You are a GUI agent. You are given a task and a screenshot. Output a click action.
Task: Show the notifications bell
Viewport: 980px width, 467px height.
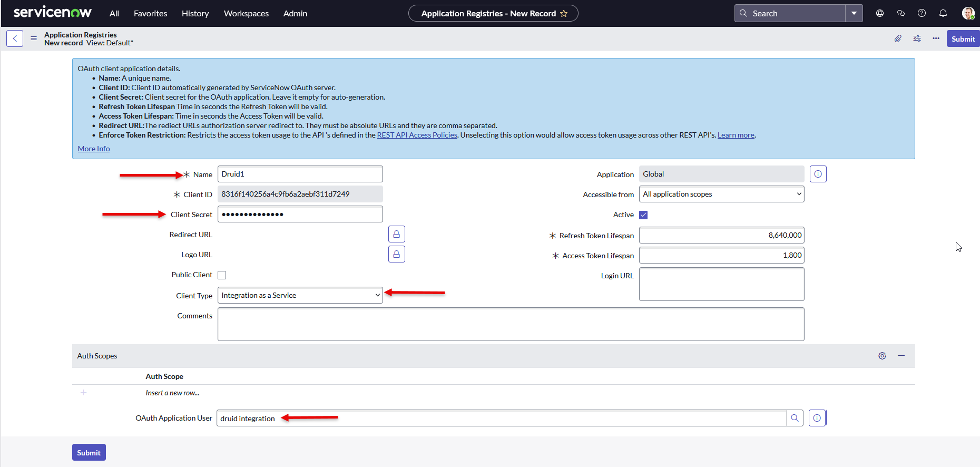point(943,13)
